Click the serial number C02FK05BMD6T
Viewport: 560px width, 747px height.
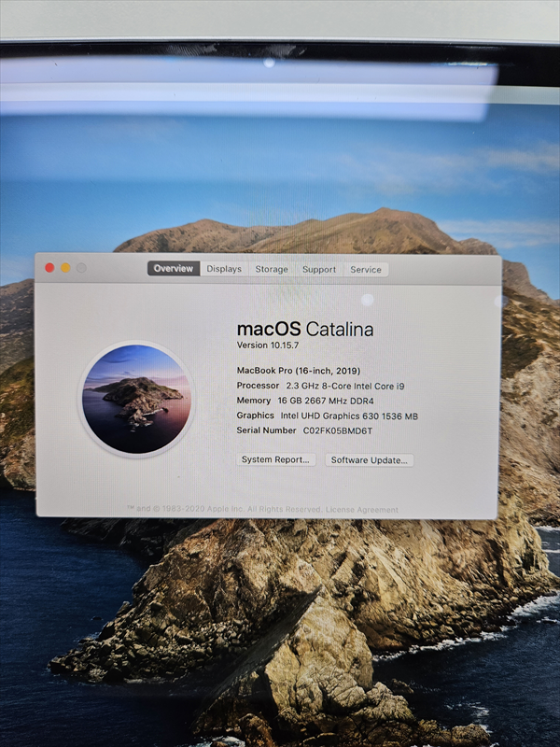(338, 430)
